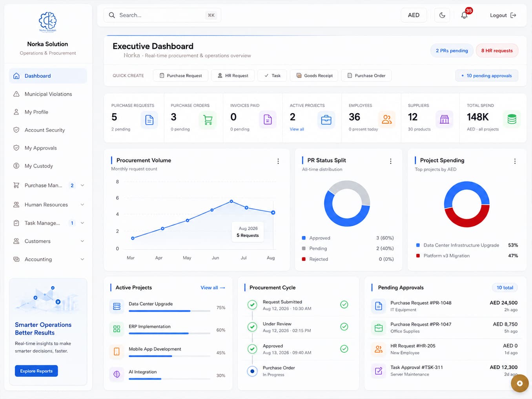The width and height of the screenshot is (532, 399).
Task: Open the AED currency selector
Action: tap(414, 15)
